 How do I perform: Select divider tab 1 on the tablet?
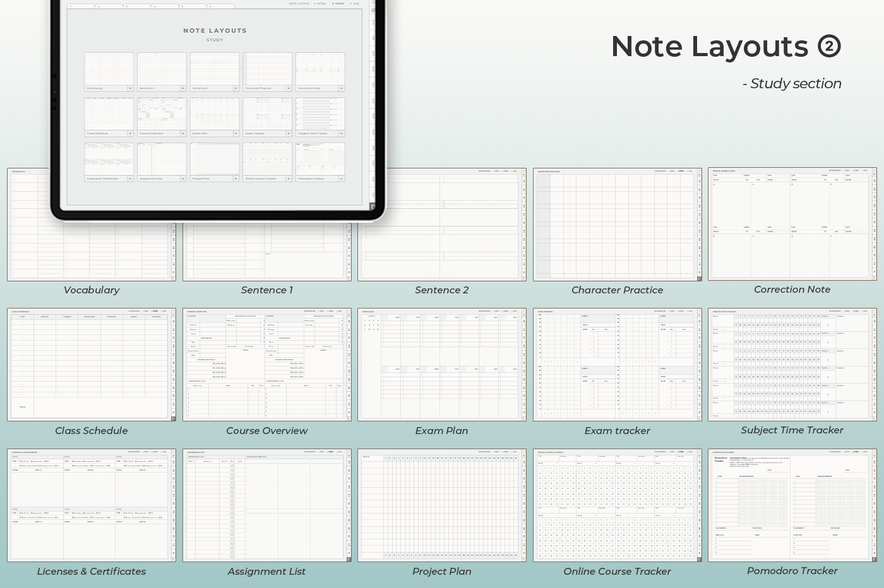click(82, 6)
